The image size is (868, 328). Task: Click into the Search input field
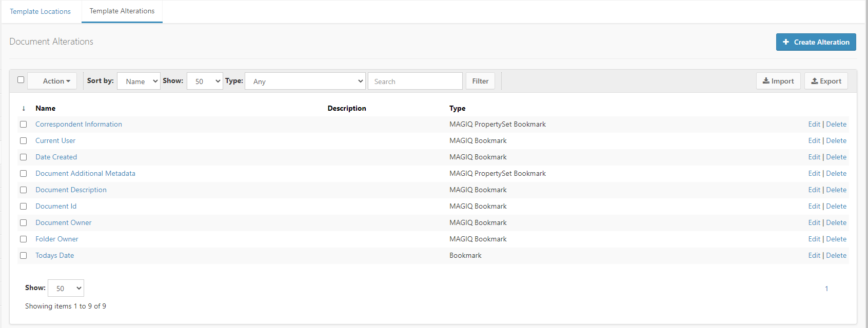click(x=415, y=81)
